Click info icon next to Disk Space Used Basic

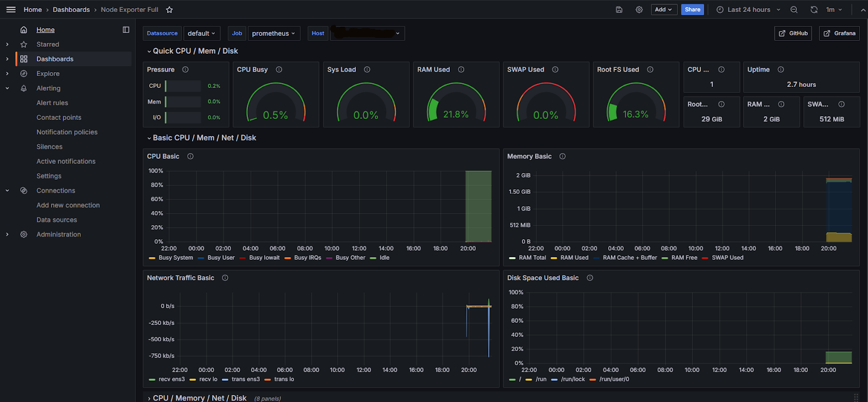(590, 278)
